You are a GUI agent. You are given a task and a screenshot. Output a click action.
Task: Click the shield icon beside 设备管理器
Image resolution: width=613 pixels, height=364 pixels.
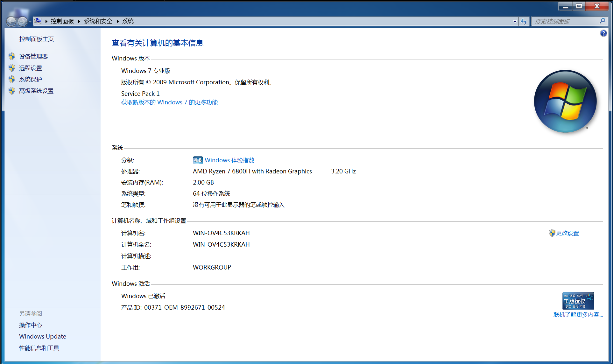tap(12, 56)
